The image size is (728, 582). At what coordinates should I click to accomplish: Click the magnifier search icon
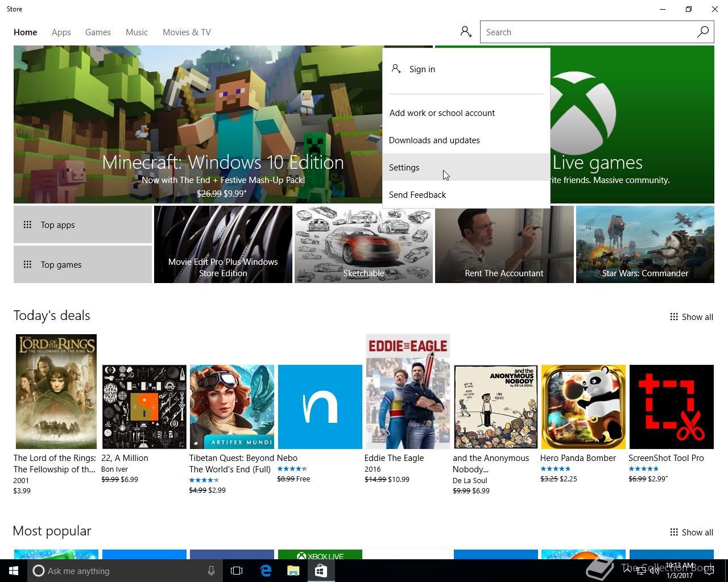tap(703, 32)
